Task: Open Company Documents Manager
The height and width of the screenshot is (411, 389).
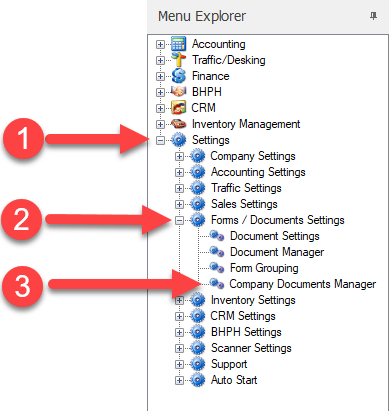Action: [303, 284]
